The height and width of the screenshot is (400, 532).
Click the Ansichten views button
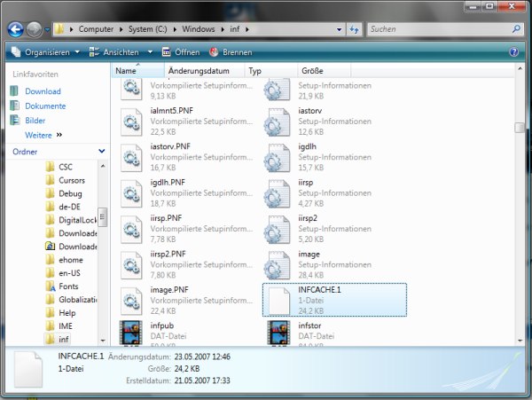[x=114, y=52]
